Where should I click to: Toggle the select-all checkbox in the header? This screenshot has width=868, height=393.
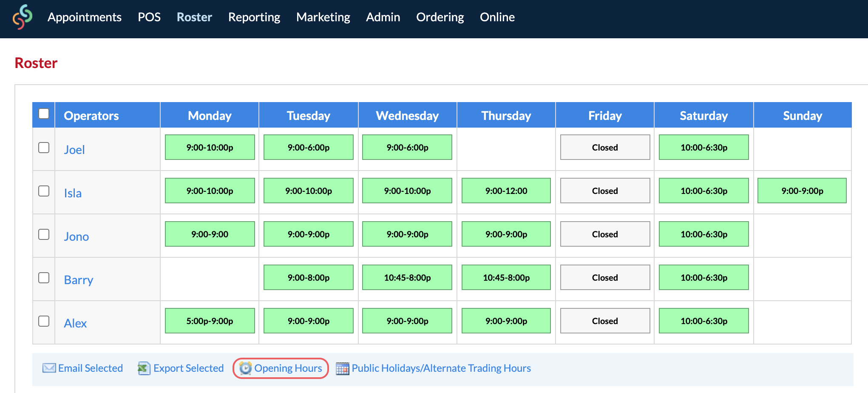44,114
